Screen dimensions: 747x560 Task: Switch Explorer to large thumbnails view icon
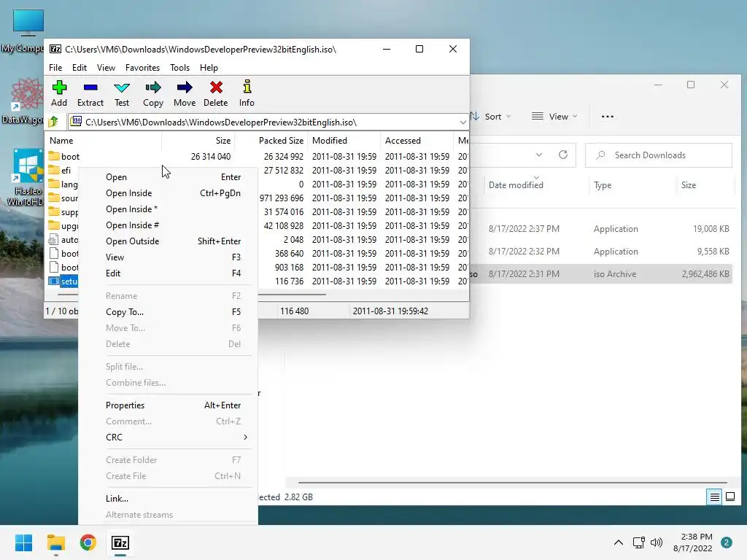(x=729, y=497)
